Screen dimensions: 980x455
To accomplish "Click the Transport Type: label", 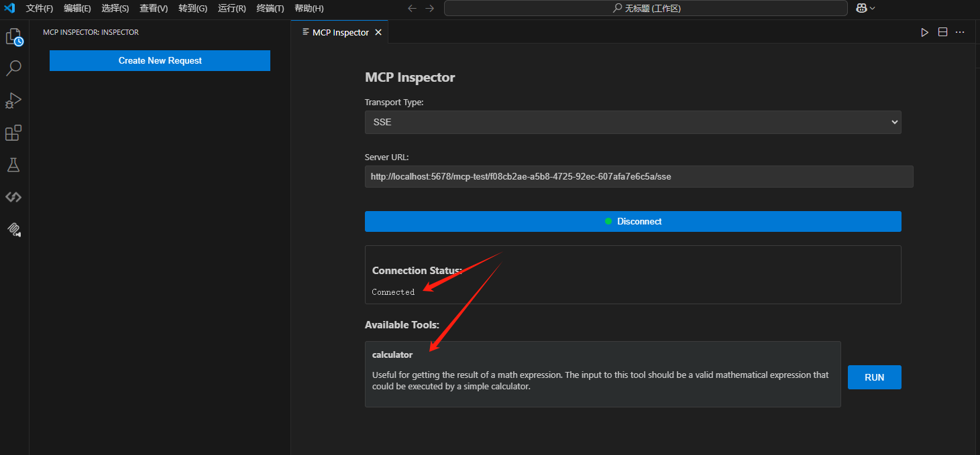I will pos(394,103).
